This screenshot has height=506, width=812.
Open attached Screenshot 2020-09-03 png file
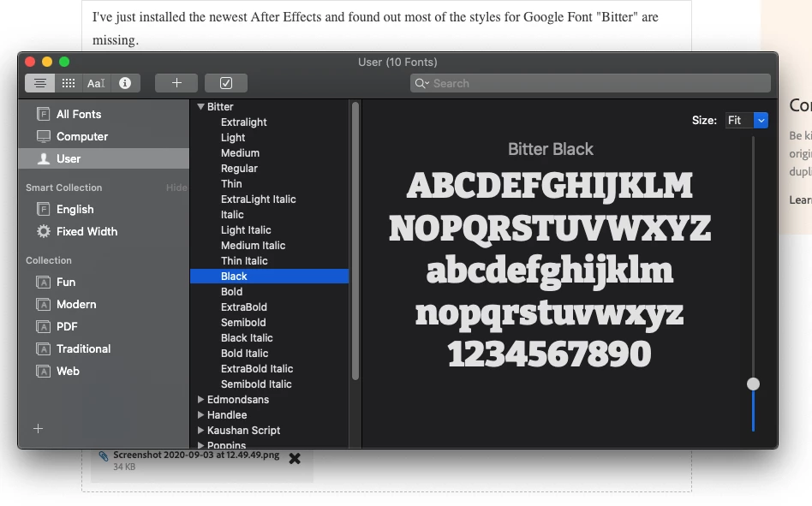pyautogui.click(x=196, y=455)
